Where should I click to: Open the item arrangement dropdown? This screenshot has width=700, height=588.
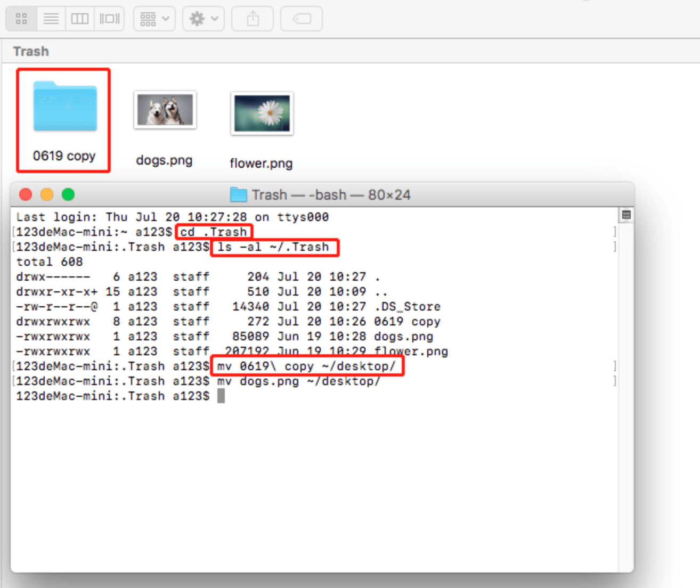154,18
